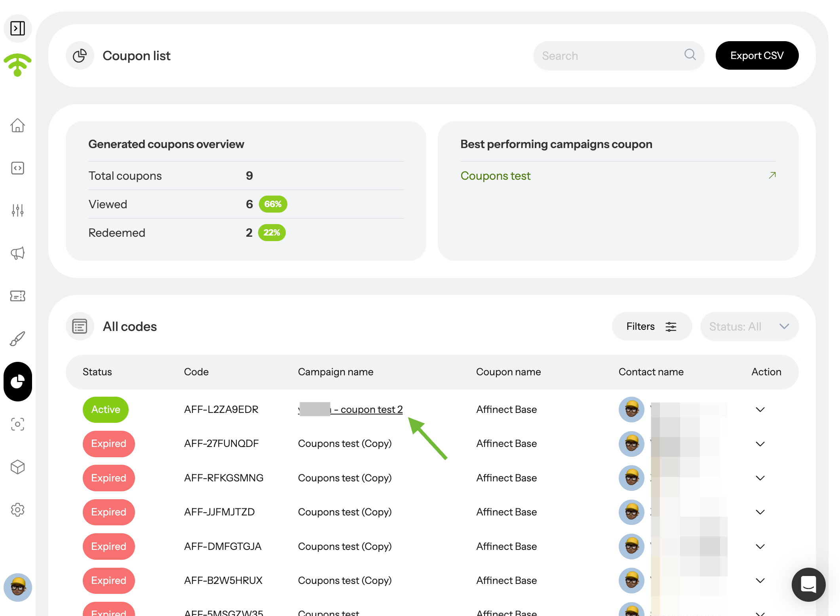Open the cube box icon in sidebar
This screenshot has height=616, width=840.
point(18,467)
